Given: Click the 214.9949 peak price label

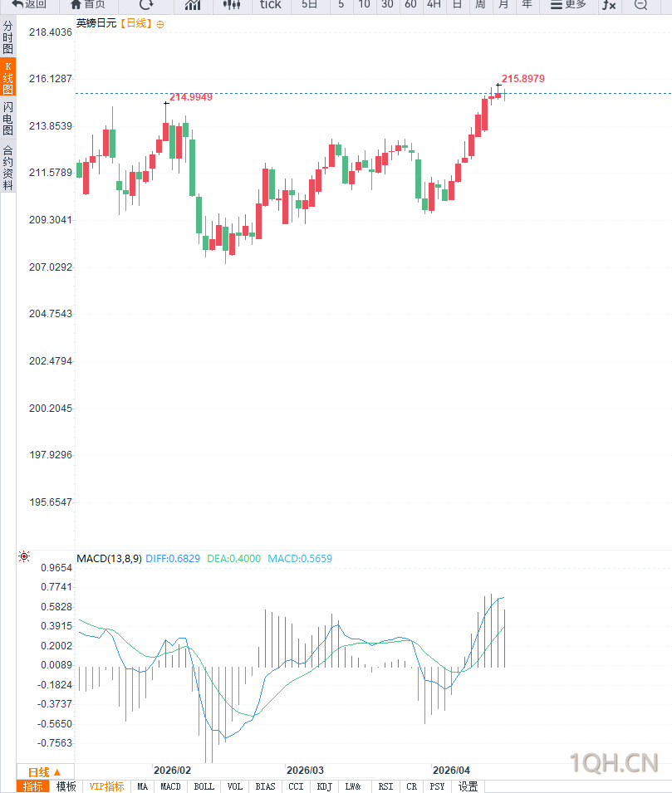Looking at the screenshot, I should [x=191, y=97].
